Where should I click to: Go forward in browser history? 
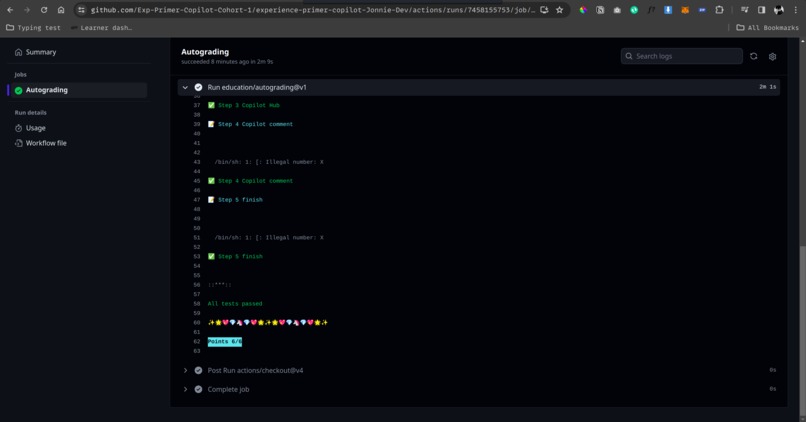pos(27,10)
